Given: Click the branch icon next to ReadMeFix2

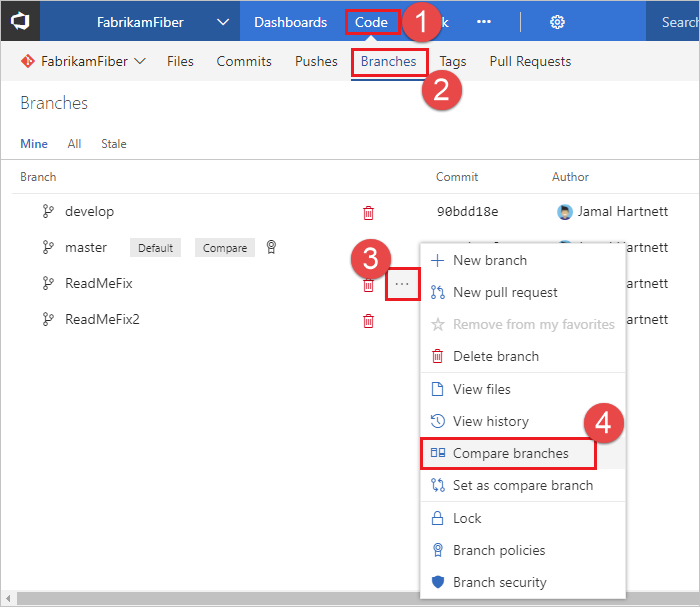Looking at the screenshot, I should pos(48,319).
